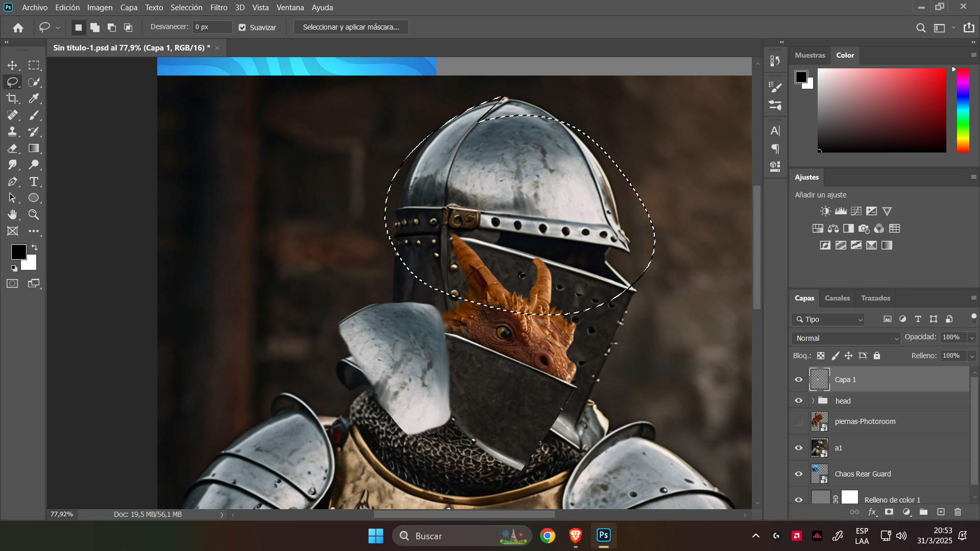Open the Opacidad dropdown arrow
This screenshot has height=551, width=980.
click(x=972, y=338)
